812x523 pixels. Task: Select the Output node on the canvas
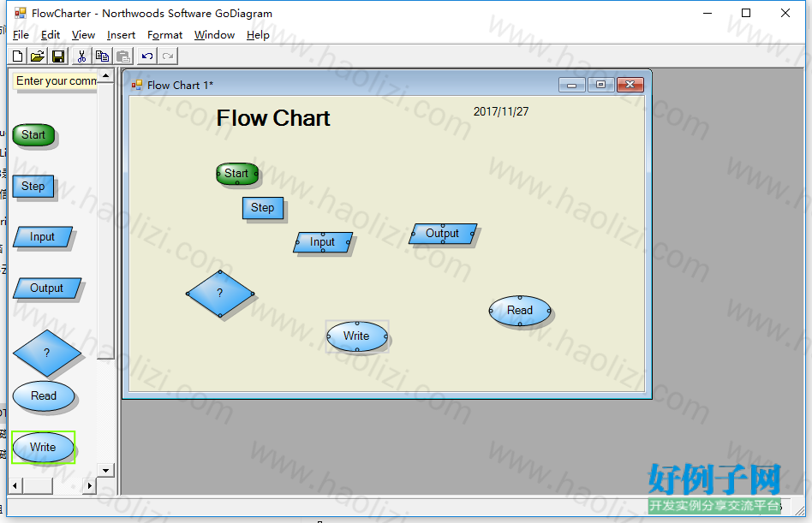pyautogui.click(x=443, y=234)
